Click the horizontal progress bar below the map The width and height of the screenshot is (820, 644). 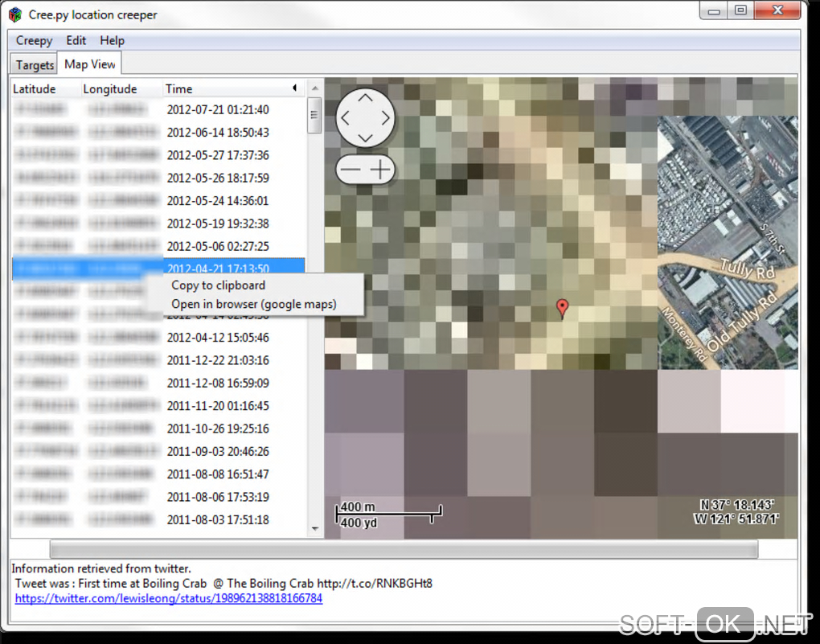[404, 549]
